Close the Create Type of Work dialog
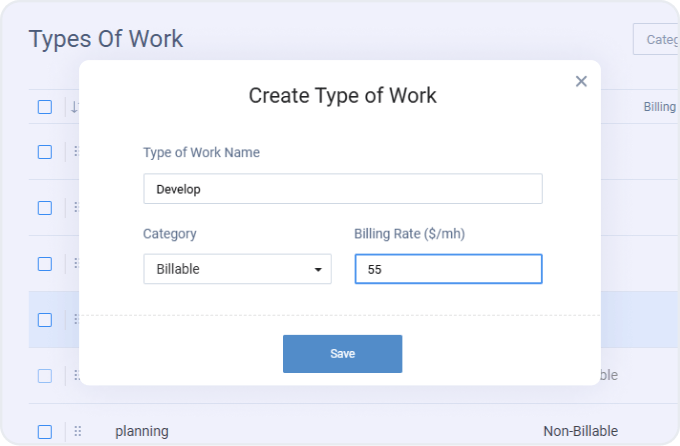The height and width of the screenshot is (446, 680). point(581,81)
